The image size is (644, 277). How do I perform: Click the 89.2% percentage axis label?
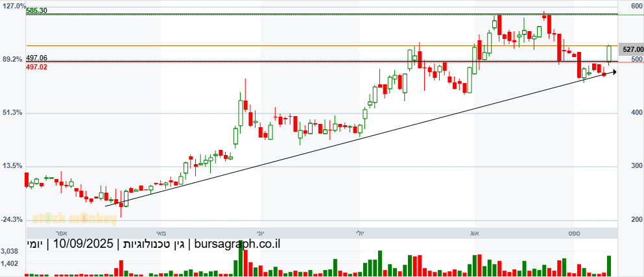tap(13, 60)
